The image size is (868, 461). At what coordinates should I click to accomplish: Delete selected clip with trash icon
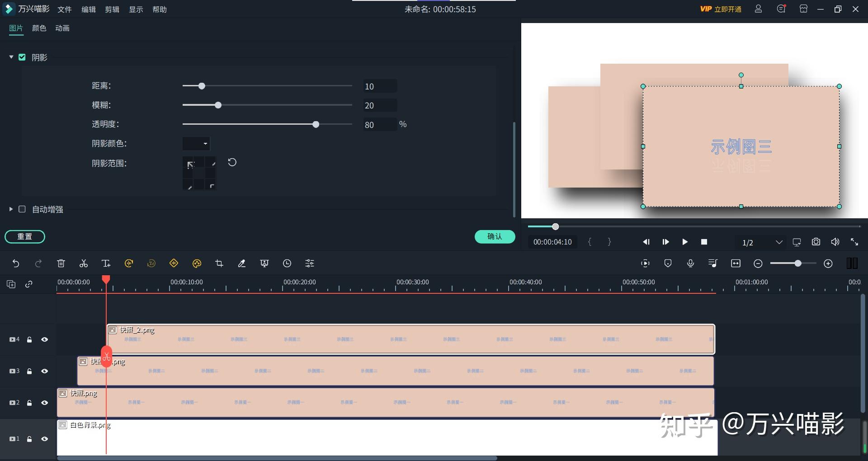[x=61, y=263]
